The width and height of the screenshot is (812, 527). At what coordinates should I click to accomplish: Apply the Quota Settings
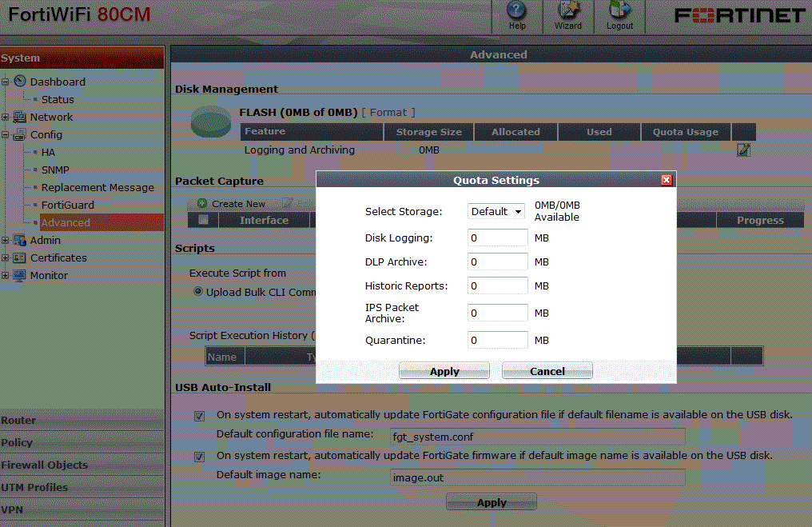click(x=444, y=371)
